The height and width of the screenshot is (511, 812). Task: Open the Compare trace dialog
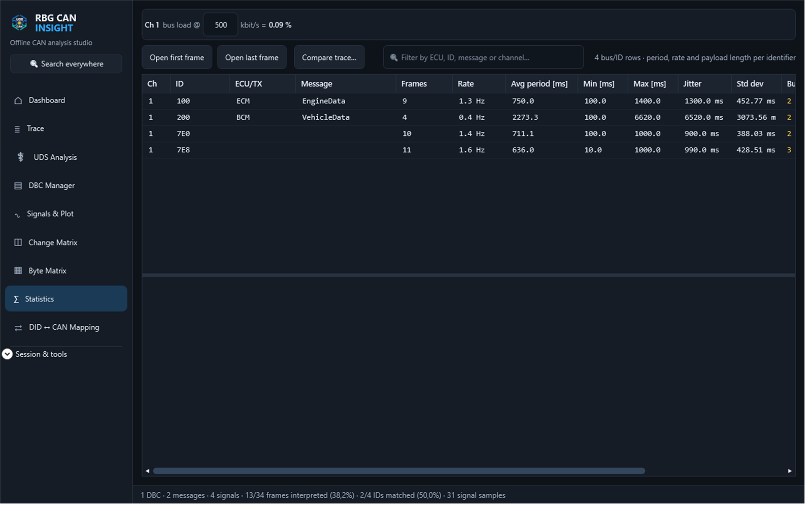pyautogui.click(x=329, y=57)
